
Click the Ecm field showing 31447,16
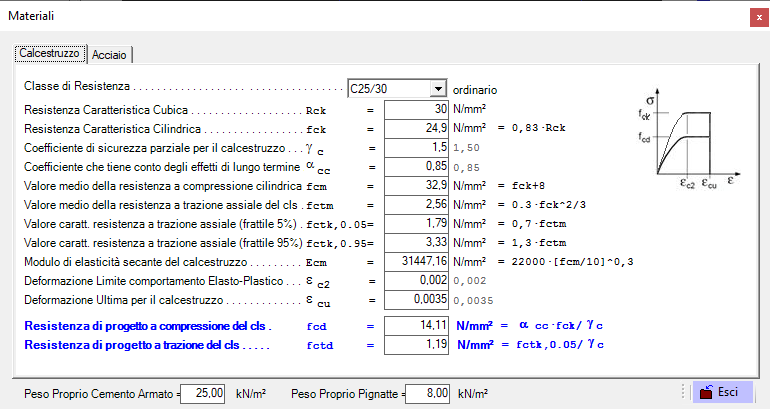[x=416, y=262]
